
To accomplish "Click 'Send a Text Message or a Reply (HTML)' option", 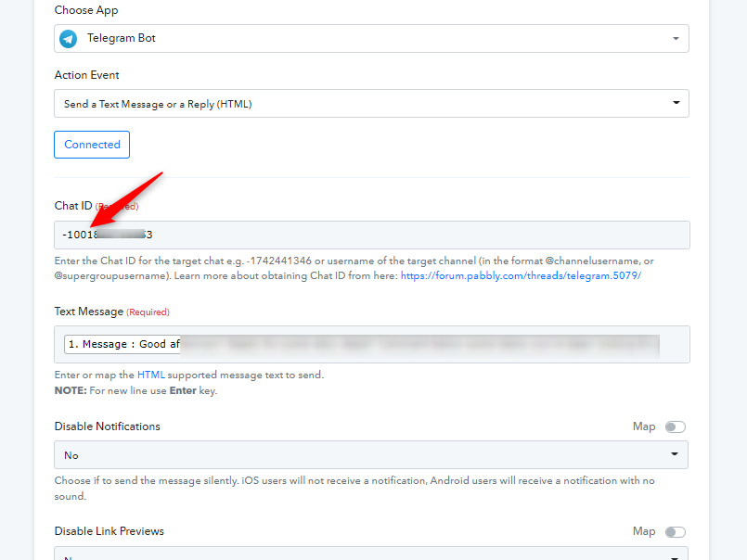I will pos(158,104).
